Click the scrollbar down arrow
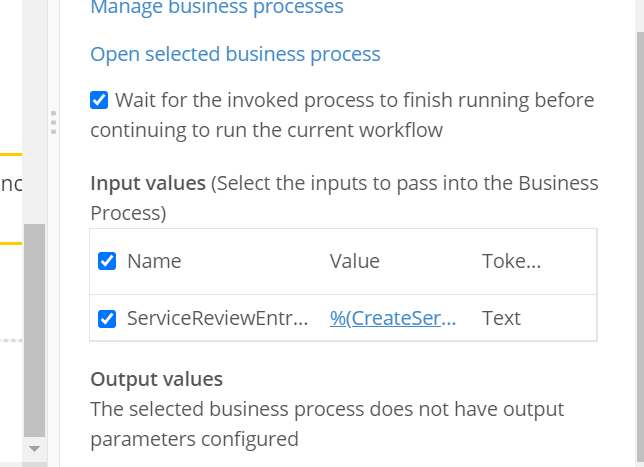This screenshot has height=467, width=644. (35, 449)
